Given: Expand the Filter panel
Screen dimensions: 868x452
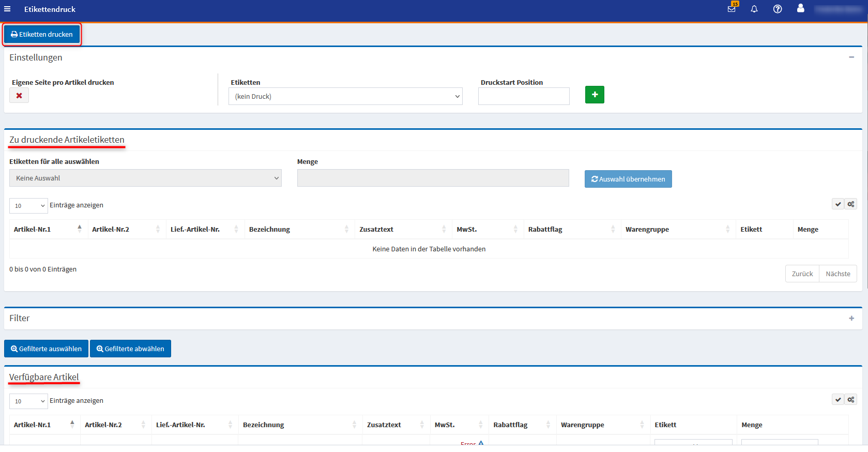Looking at the screenshot, I should coord(851,319).
